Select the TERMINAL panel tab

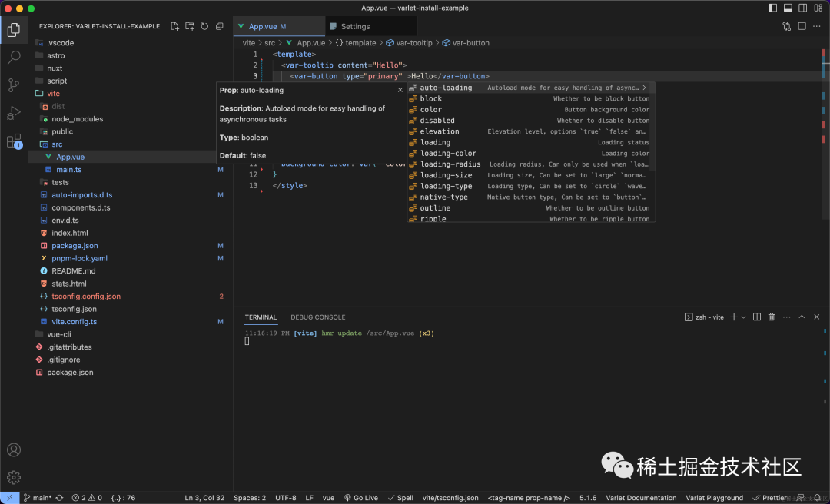(261, 317)
